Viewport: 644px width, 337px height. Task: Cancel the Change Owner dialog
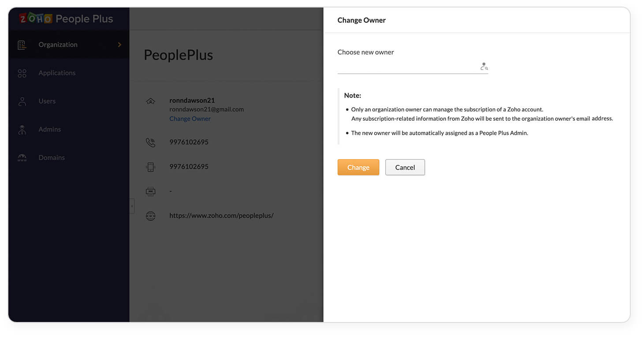(405, 167)
